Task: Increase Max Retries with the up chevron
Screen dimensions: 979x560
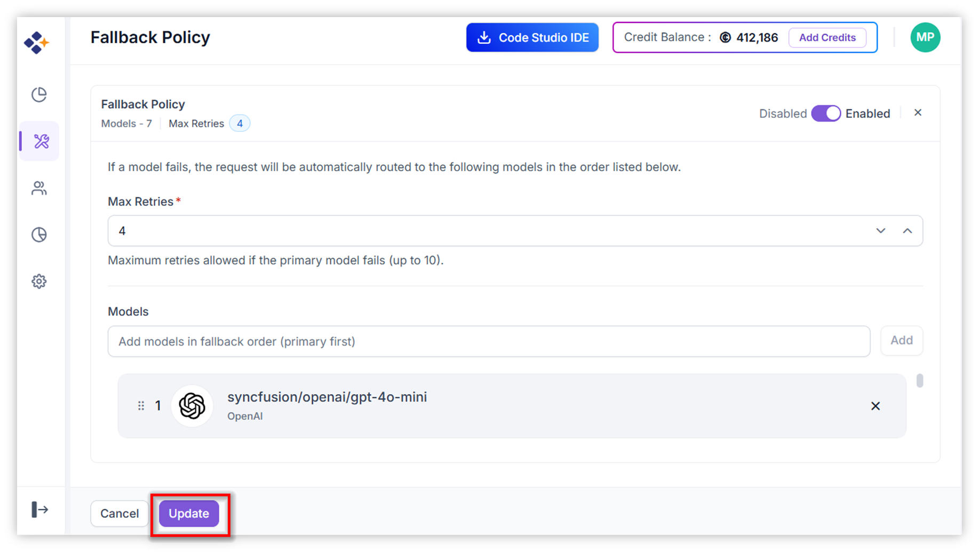Action: (908, 231)
